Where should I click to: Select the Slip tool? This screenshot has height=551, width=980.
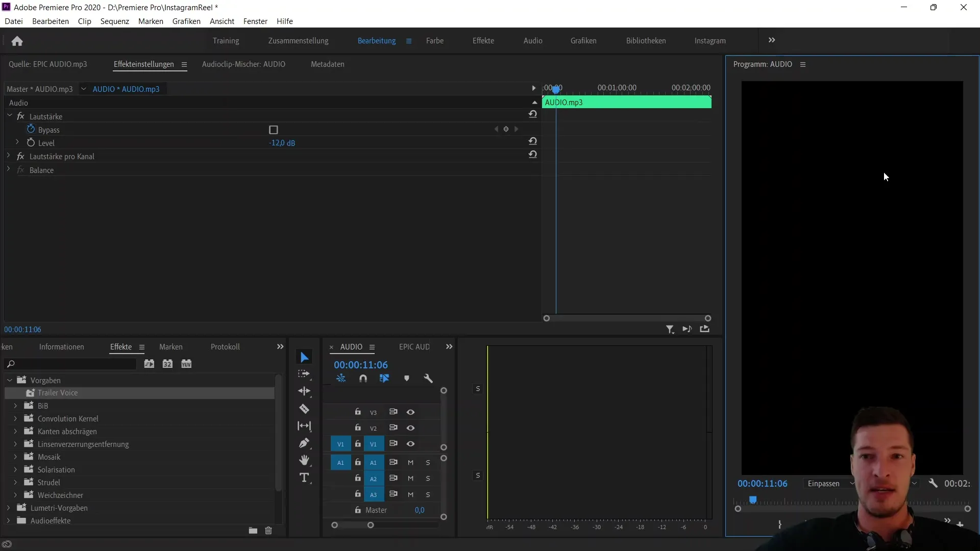[x=304, y=425]
